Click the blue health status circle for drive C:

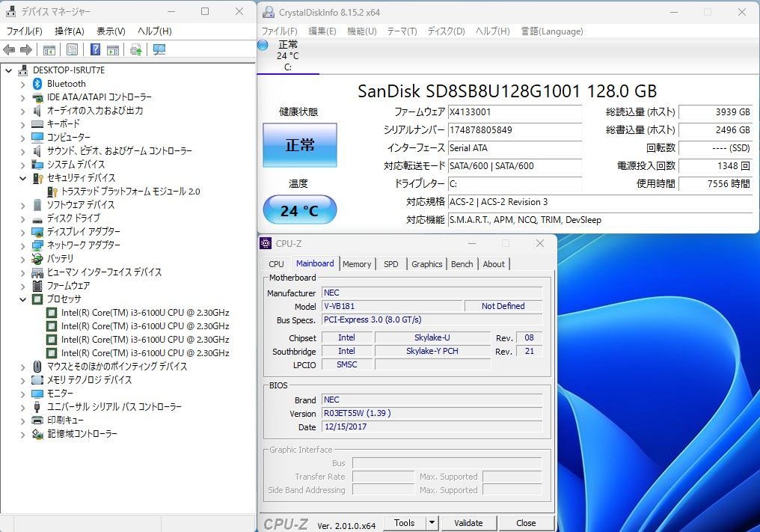click(263, 45)
